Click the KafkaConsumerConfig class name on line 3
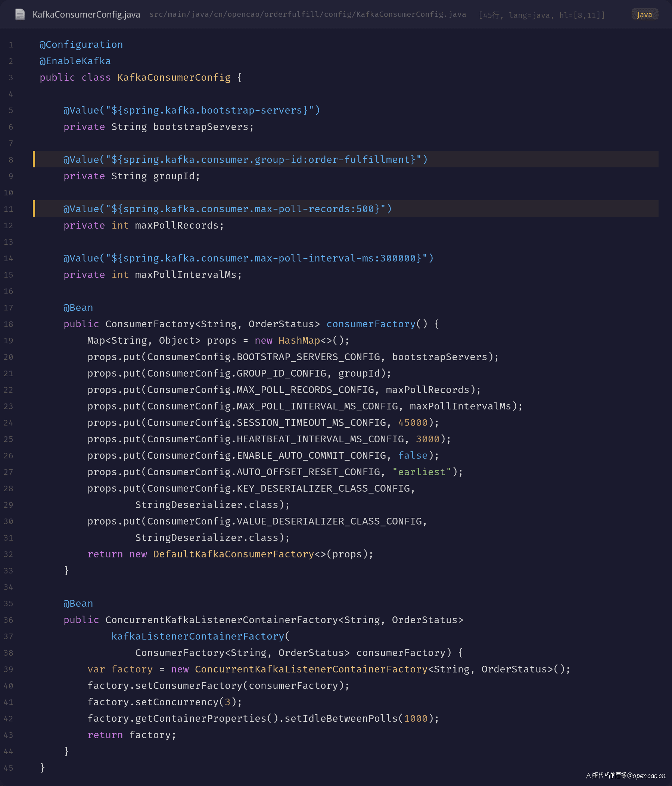Image resolution: width=672 pixels, height=786 pixels. (x=174, y=77)
